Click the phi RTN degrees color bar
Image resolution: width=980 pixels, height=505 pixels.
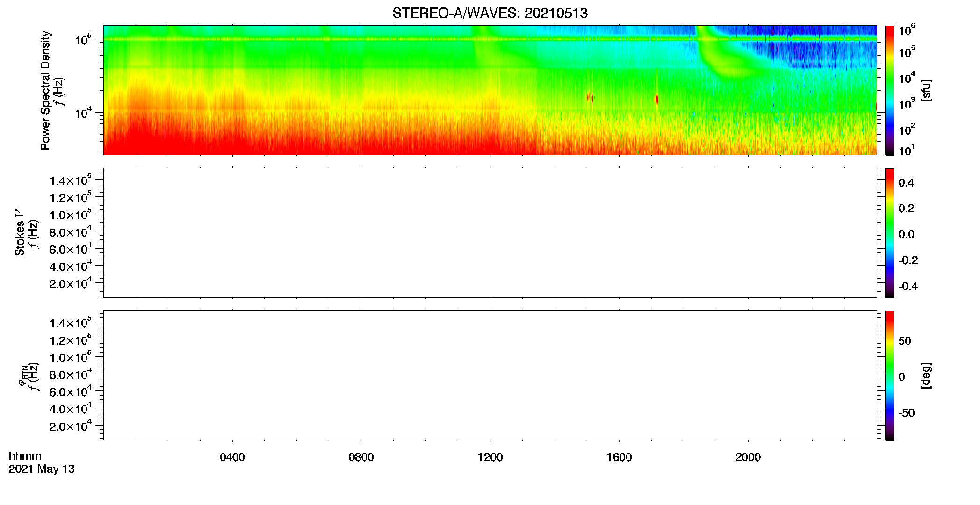(889, 375)
